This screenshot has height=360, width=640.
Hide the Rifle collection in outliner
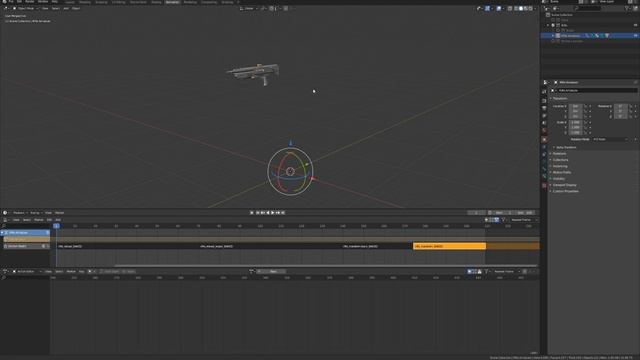point(636,25)
